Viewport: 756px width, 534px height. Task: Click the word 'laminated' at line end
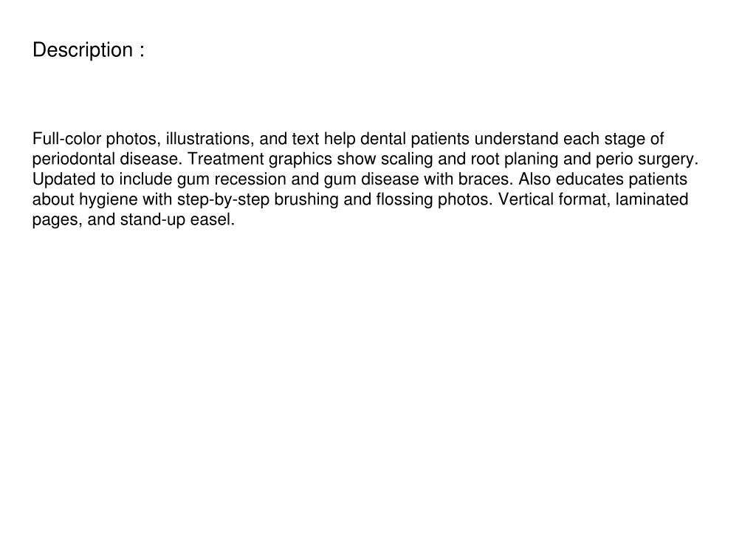(x=652, y=199)
